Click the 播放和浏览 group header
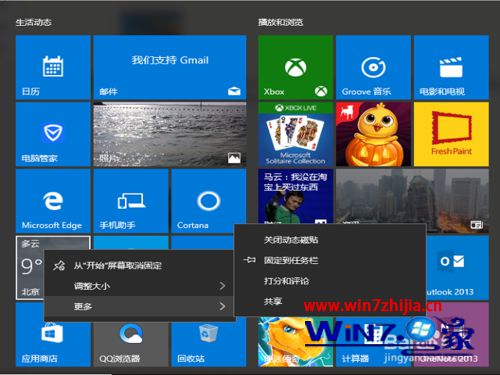Viewport: 500px width, 375px height. coord(281,22)
